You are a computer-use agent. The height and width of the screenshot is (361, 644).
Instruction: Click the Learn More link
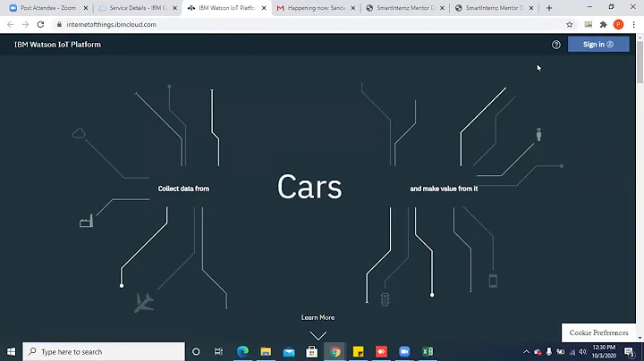click(x=318, y=317)
